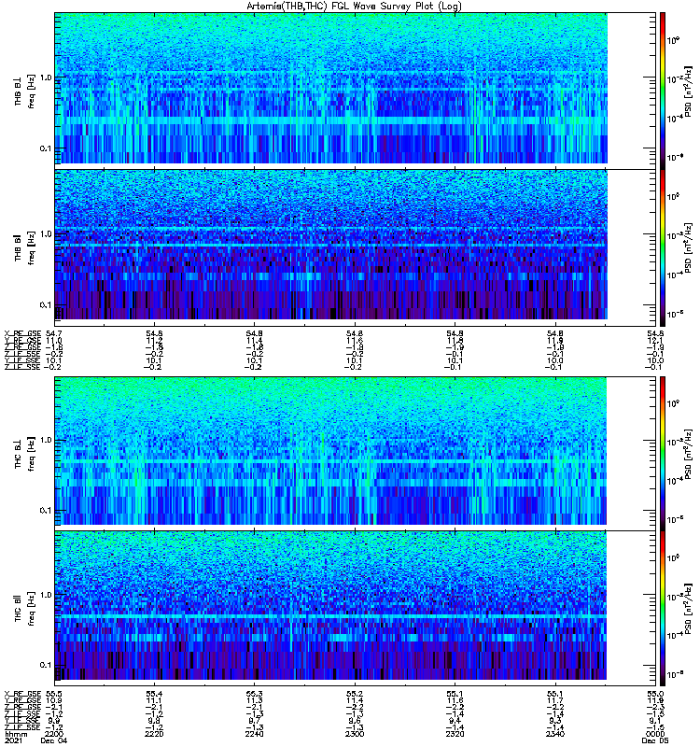Click the "THB B∥ freq [Hz]" axis label
This screenshot has height=747, width=700.
point(25,247)
